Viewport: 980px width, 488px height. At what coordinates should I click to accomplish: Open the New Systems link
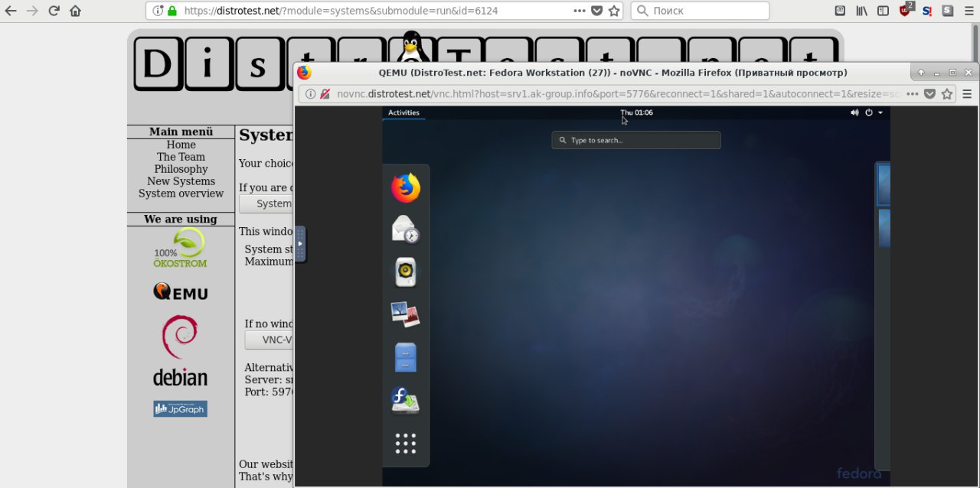point(181,181)
